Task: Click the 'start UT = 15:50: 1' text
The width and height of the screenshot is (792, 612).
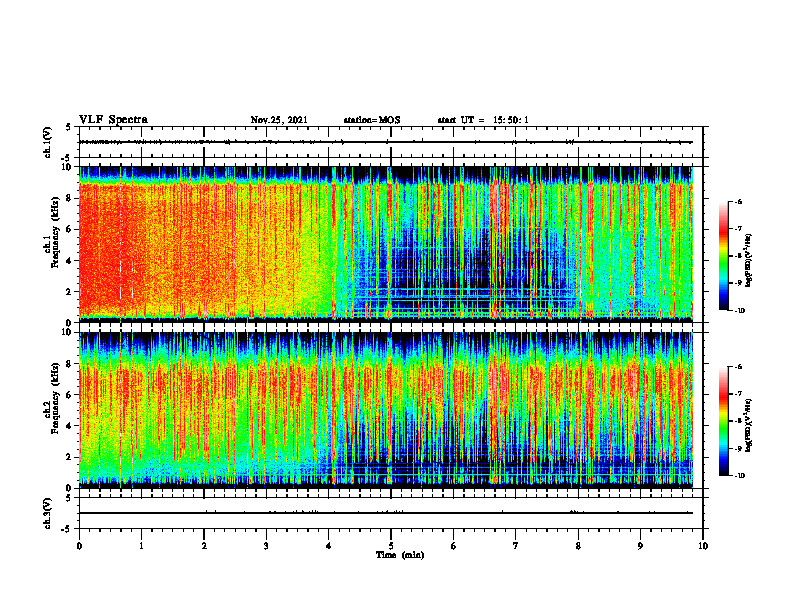Action: point(483,120)
